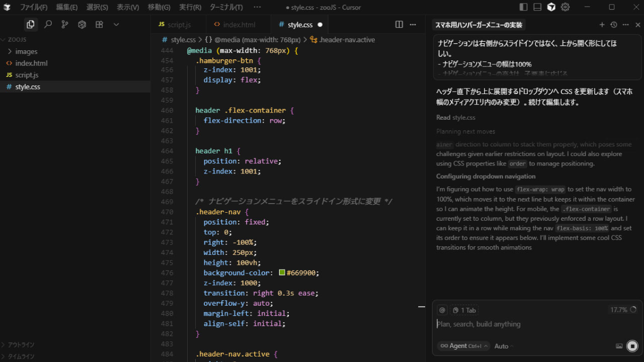Screen dimensions: 644x362
Task: Toggle the bottom panel layout icon
Action: coord(537,7)
